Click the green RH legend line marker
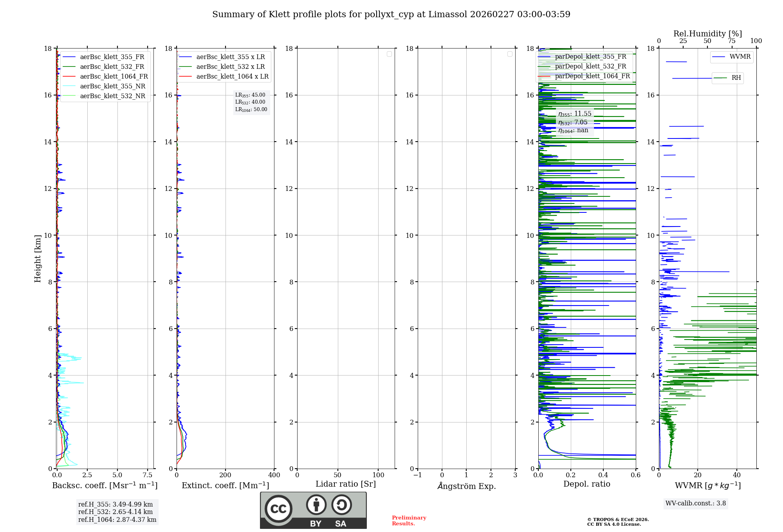Image resolution: width=783 pixels, height=532 pixels. pyautogui.click(x=720, y=78)
